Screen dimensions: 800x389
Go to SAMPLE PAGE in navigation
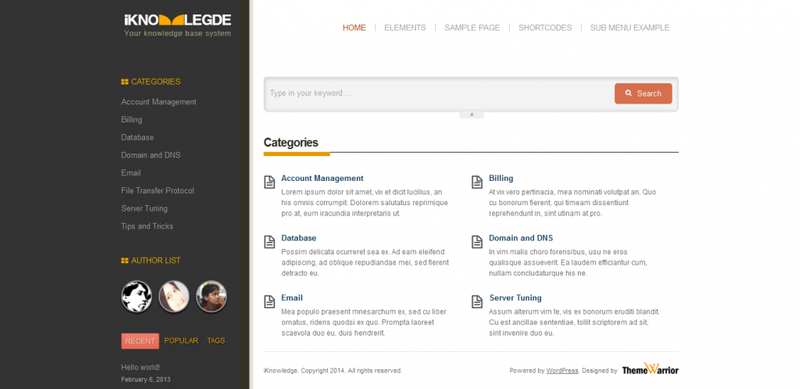pyautogui.click(x=472, y=28)
